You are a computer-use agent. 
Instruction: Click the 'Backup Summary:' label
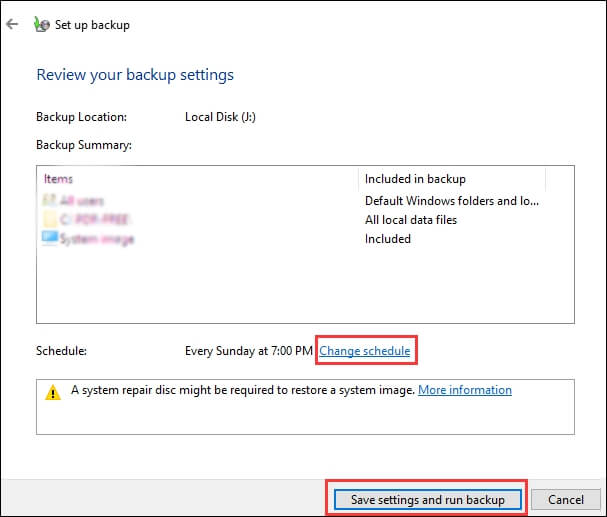click(x=84, y=145)
